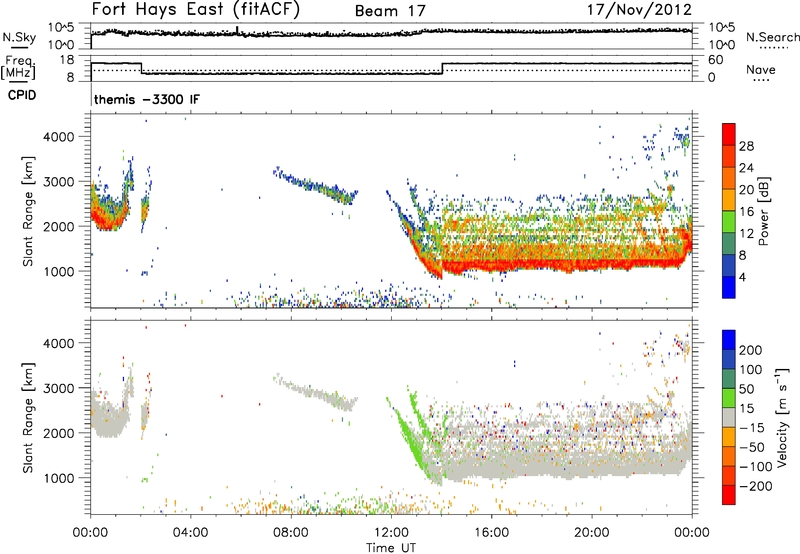Click velocity band between -15 and -50
This screenshot has height=554, width=800.
[729, 437]
